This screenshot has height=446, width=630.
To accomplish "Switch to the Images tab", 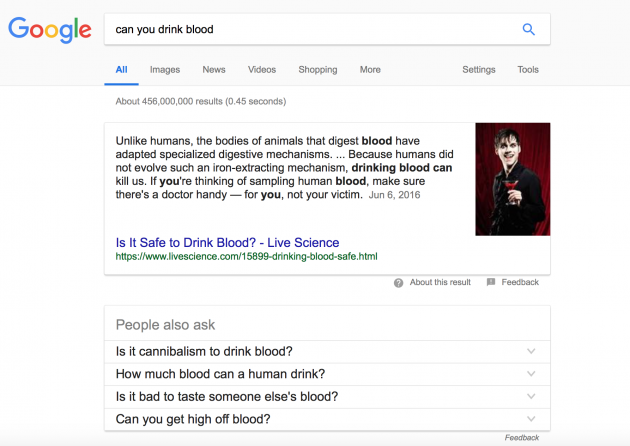I will [165, 70].
